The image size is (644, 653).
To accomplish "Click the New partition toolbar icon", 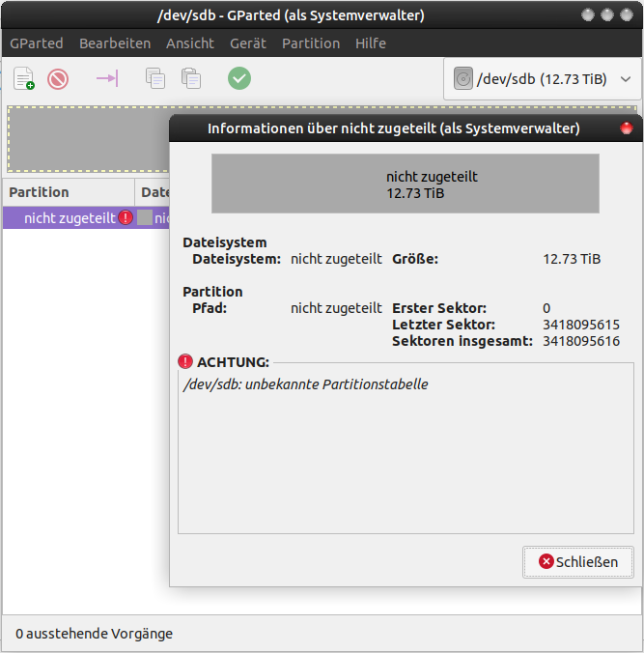I will click(x=24, y=78).
